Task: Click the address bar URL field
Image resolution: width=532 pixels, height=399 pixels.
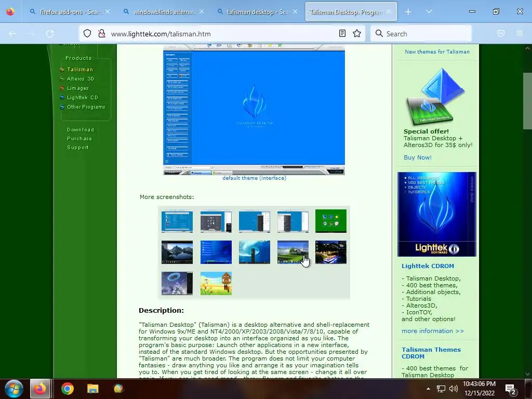Action: [x=222, y=34]
